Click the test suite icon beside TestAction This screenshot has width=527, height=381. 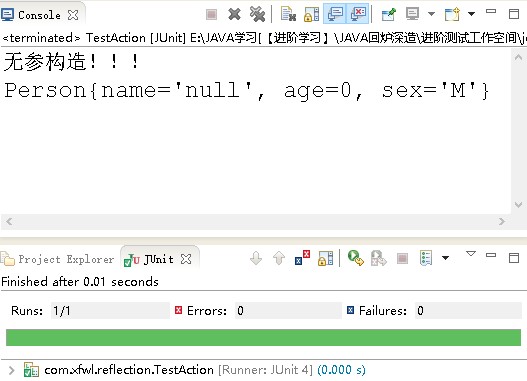tap(31, 370)
